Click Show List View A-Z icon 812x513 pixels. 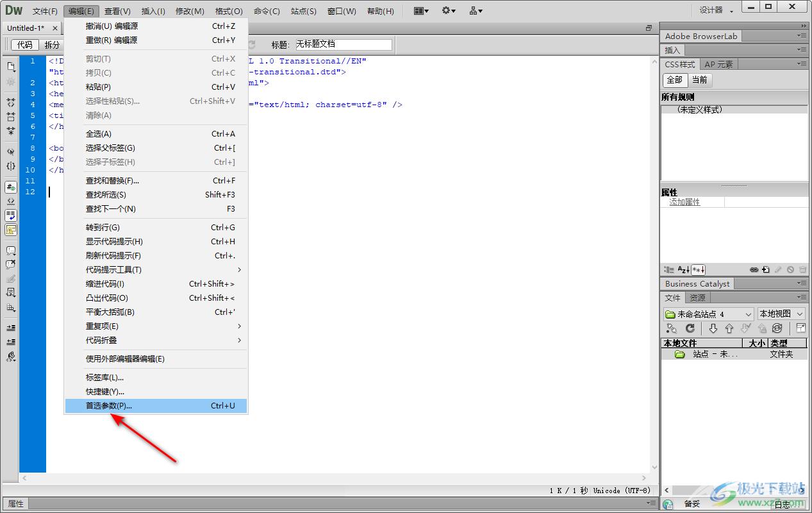(x=683, y=270)
